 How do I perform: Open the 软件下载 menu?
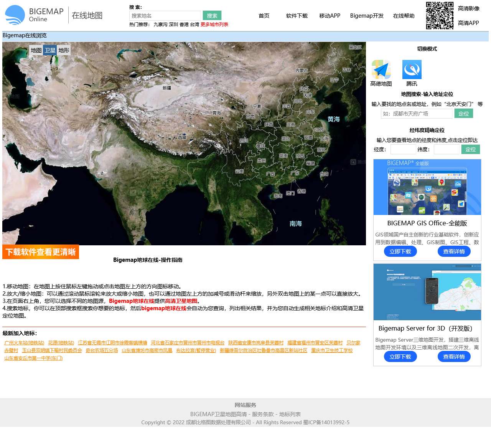click(x=296, y=16)
